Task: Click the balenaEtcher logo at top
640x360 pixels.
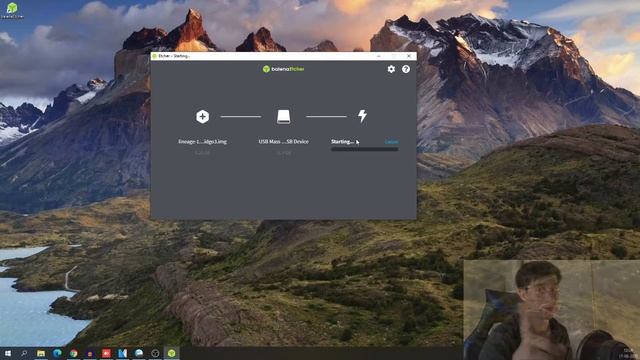Action: click(284, 69)
